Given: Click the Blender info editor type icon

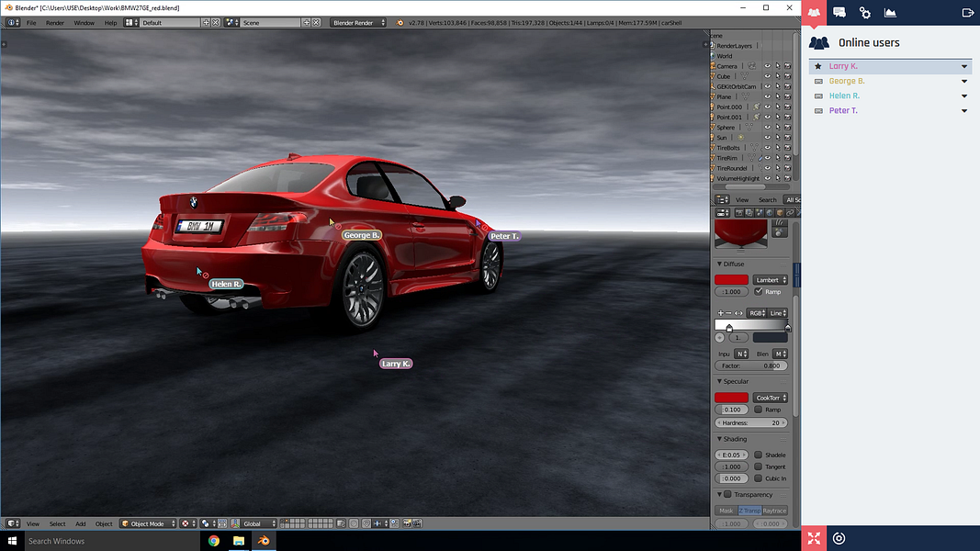Looking at the screenshot, I should coord(13,22).
